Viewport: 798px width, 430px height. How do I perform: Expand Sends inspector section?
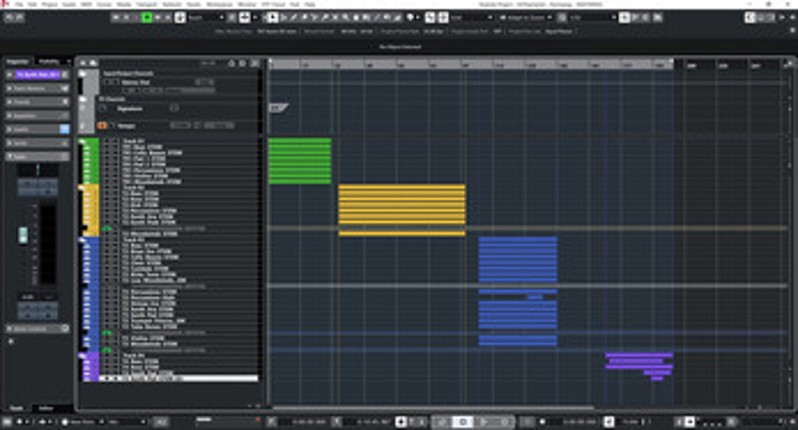(38, 143)
